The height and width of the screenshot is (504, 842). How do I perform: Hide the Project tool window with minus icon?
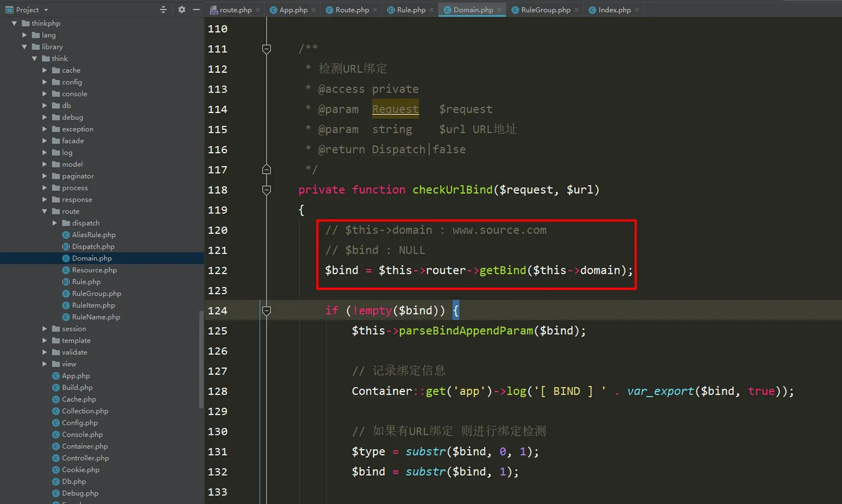pos(197,10)
